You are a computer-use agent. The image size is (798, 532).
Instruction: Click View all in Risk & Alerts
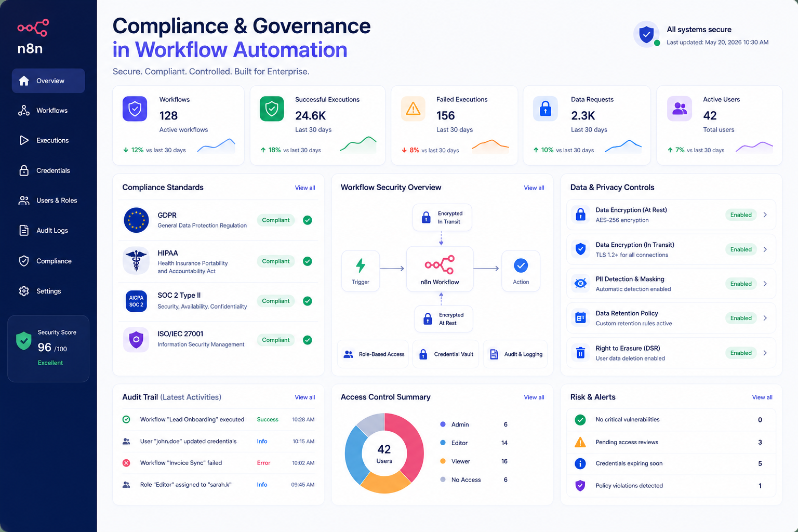(762, 397)
